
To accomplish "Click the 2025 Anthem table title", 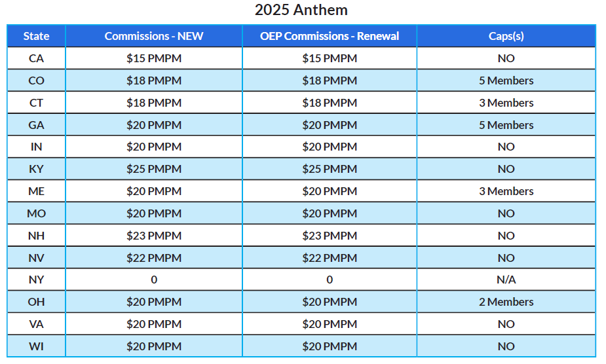I will (301, 10).
